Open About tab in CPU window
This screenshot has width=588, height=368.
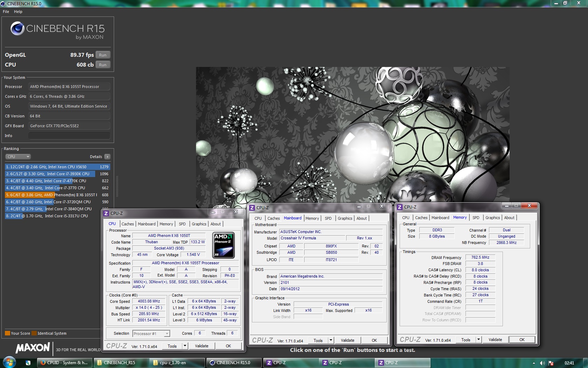[216, 224]
